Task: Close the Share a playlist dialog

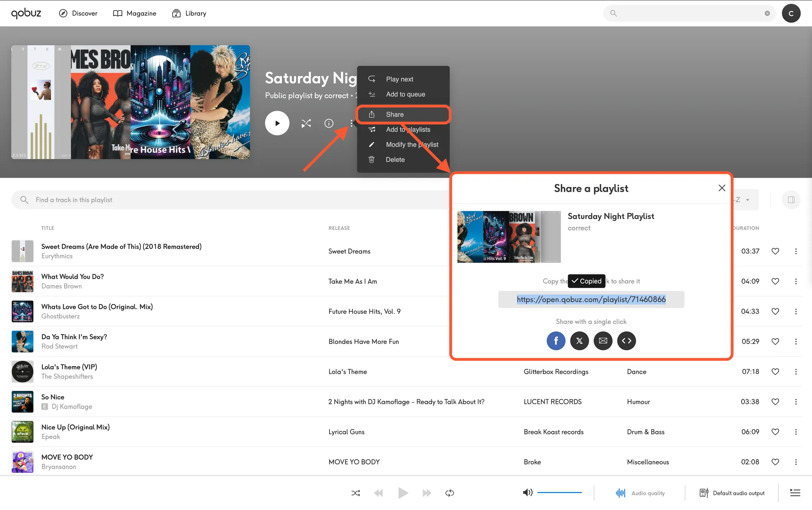Action: click(x=721, y=188)
